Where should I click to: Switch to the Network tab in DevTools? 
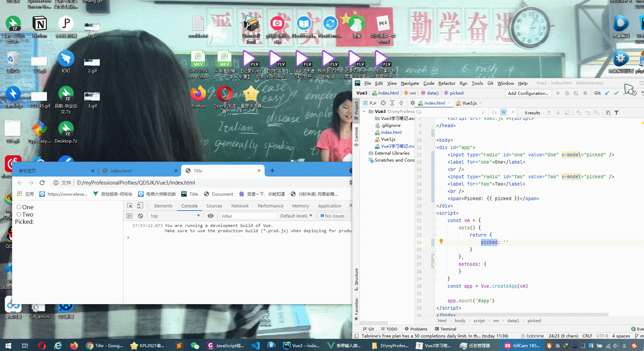coord(240,206)
